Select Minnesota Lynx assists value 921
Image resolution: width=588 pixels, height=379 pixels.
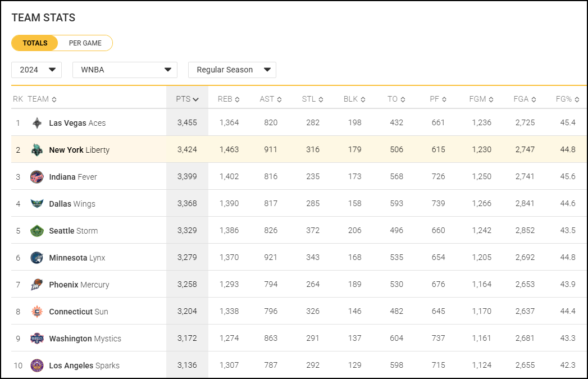(271, 257)
